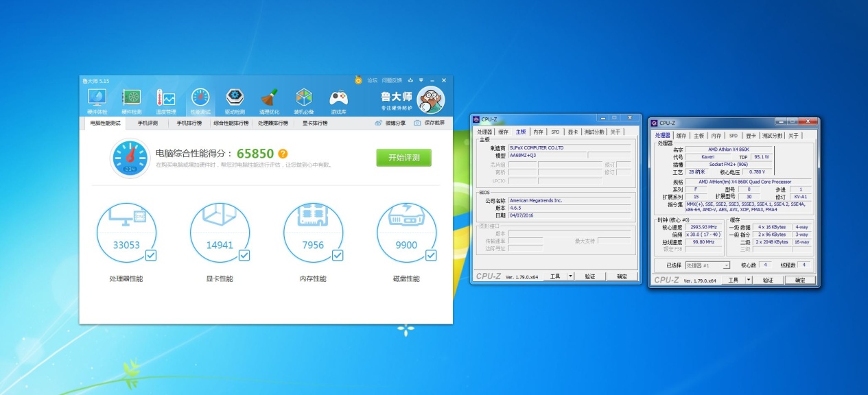Open the 处理器 #1 selection combo box

[708, 265]
